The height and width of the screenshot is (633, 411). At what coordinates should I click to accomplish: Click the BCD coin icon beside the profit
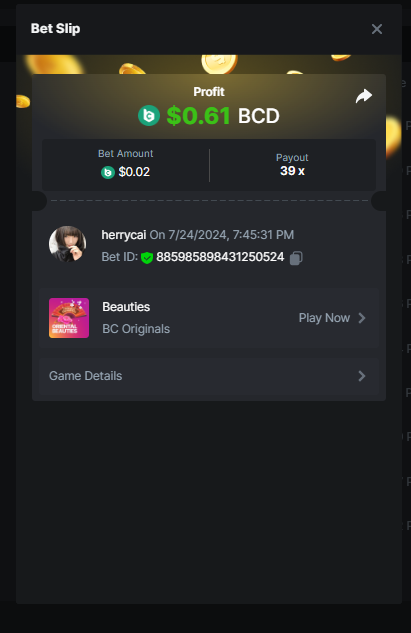(x=149, y=115)
